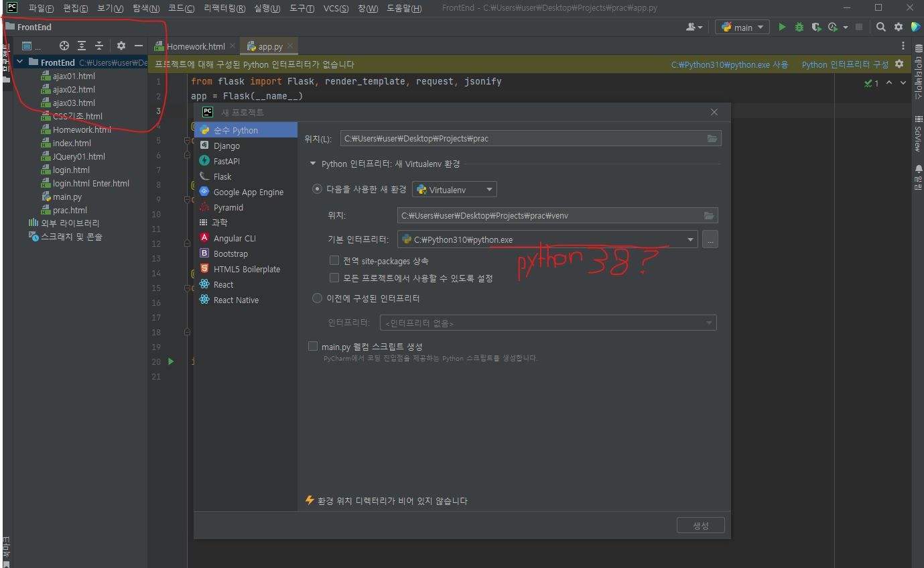Check make available to all projects
This screenshot has height=568, width=924.
(x=334, y=278)
